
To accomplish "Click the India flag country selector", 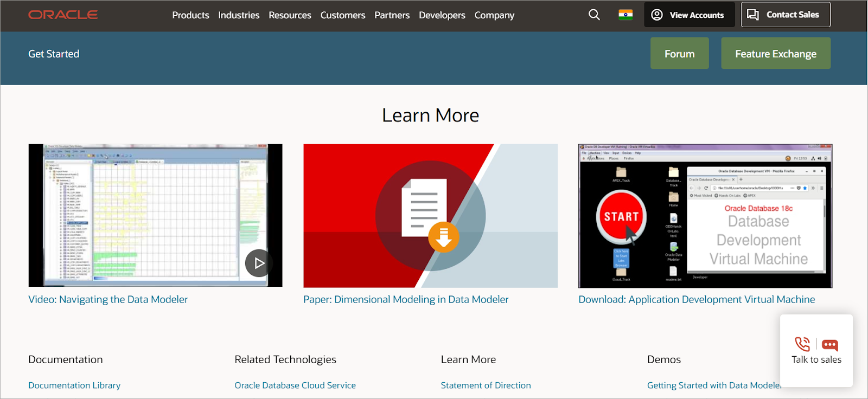I will (626, 15).
